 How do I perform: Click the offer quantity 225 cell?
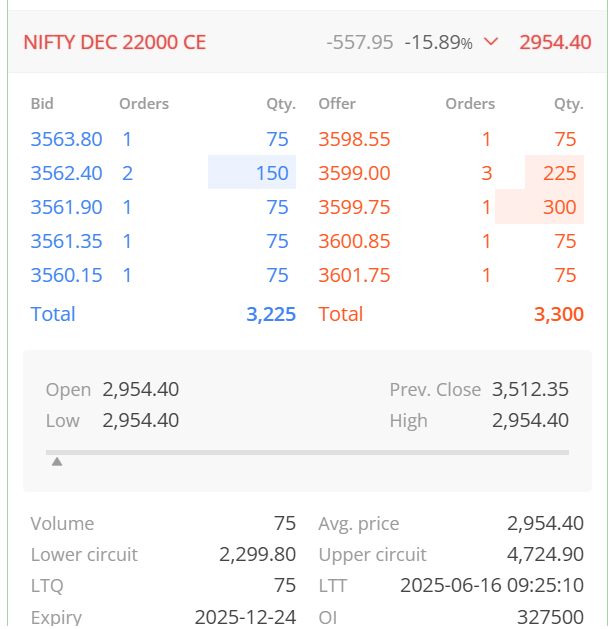554,172
